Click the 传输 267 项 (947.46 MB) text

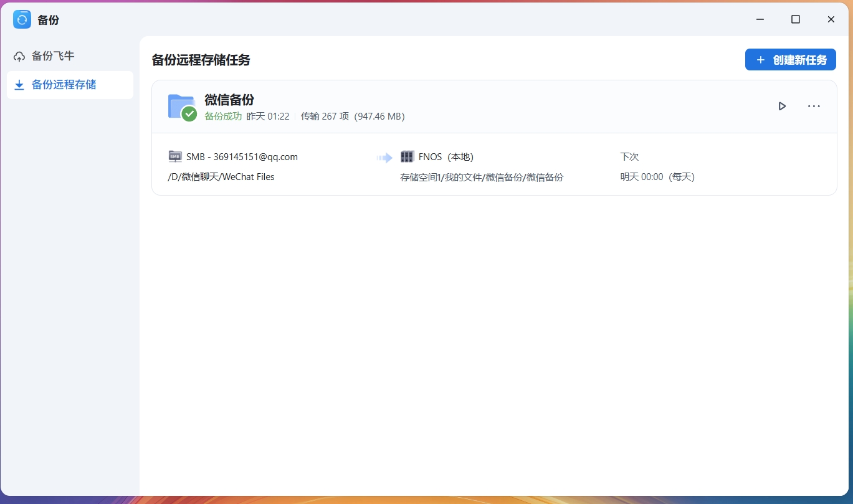point(353,116)
